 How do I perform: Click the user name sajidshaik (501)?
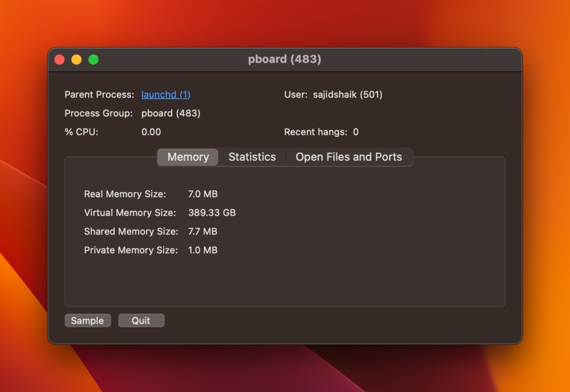tap(347, 95)
